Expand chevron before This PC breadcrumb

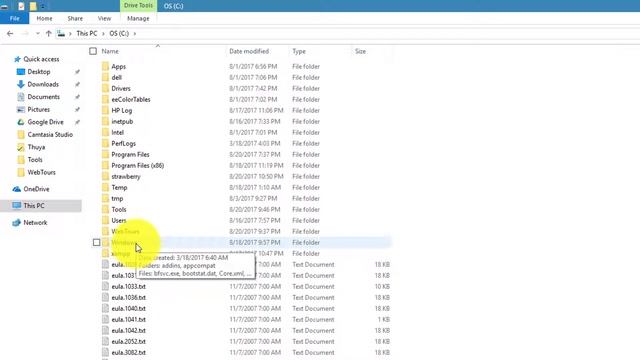(70, 33)
